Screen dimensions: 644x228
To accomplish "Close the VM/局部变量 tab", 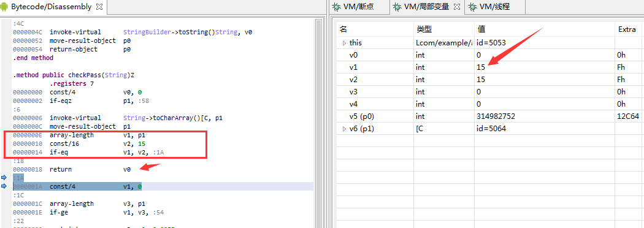I will (456, 7).
